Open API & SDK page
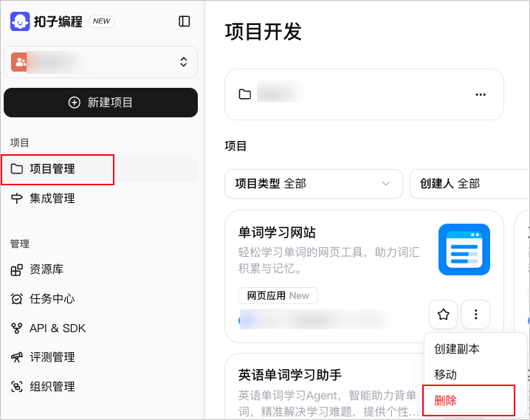 click(x=100, y=328)
